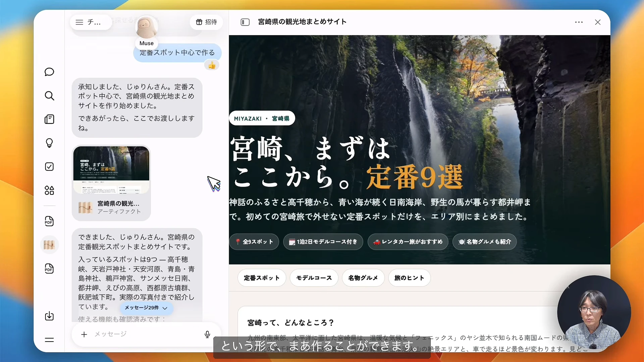Open the 宮崎県の観光 artifact thumbnail preview

point(111,170)
